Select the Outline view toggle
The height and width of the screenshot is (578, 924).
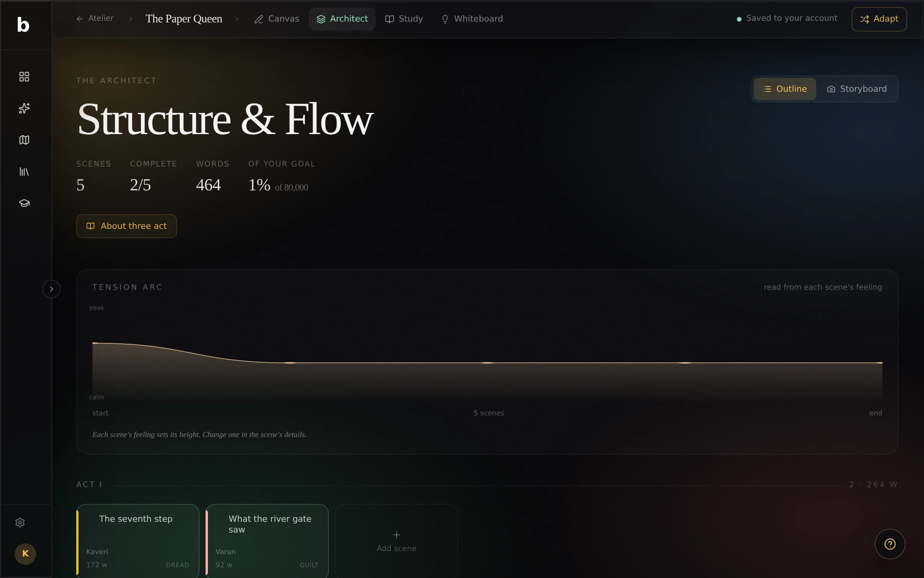point(785,89)
